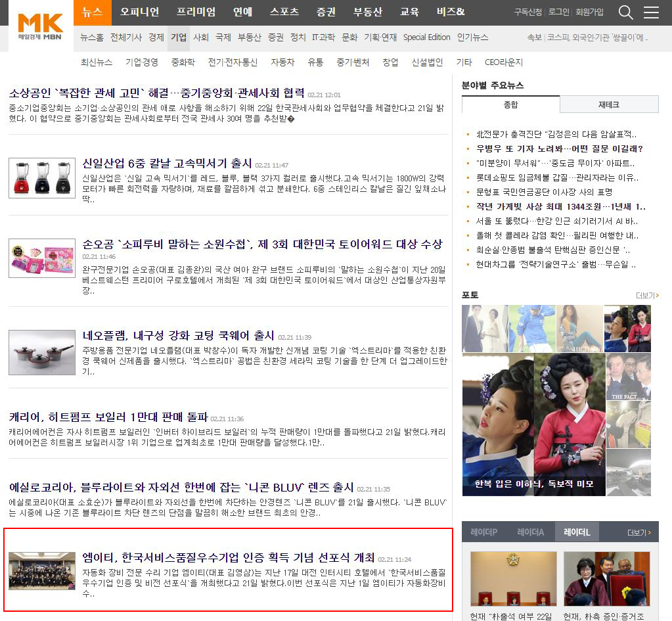Open the hamburger menu icon
The image size is (672, 621).
click(651, 12)
